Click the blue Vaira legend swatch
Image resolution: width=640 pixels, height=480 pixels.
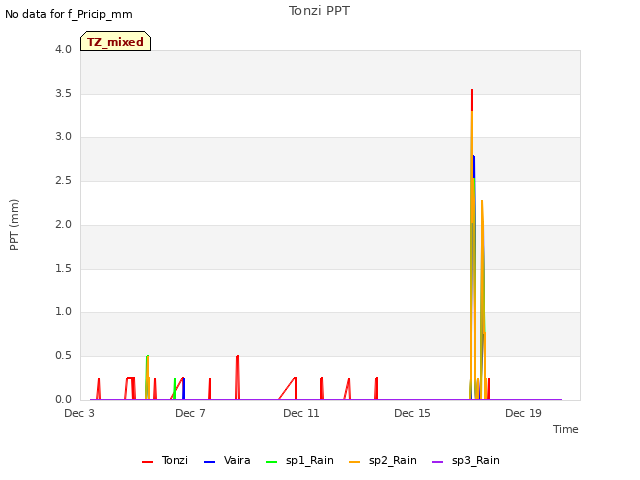tap(209, 462)
